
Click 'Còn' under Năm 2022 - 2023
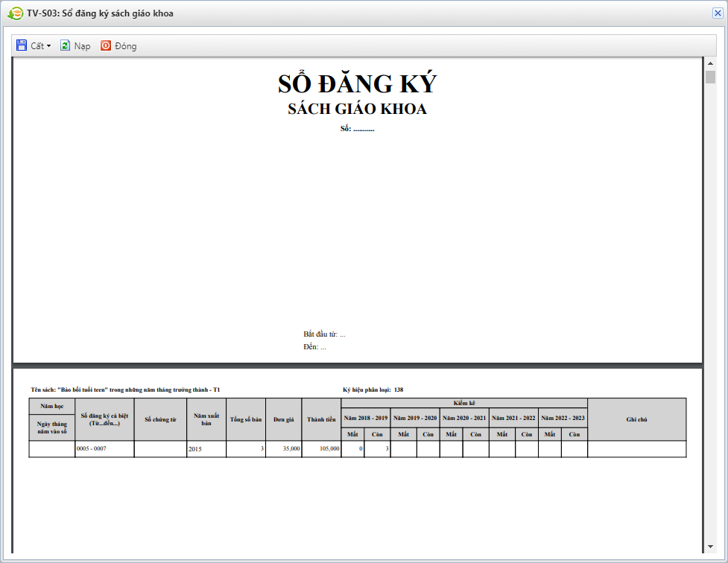point(575,434)
